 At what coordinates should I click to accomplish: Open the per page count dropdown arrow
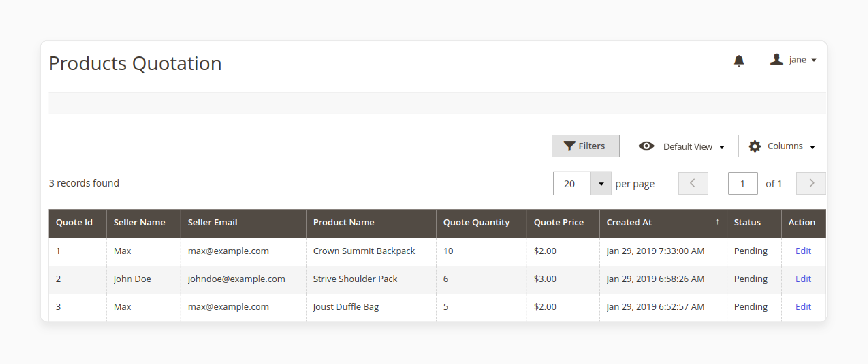click(x=601, y=184)
